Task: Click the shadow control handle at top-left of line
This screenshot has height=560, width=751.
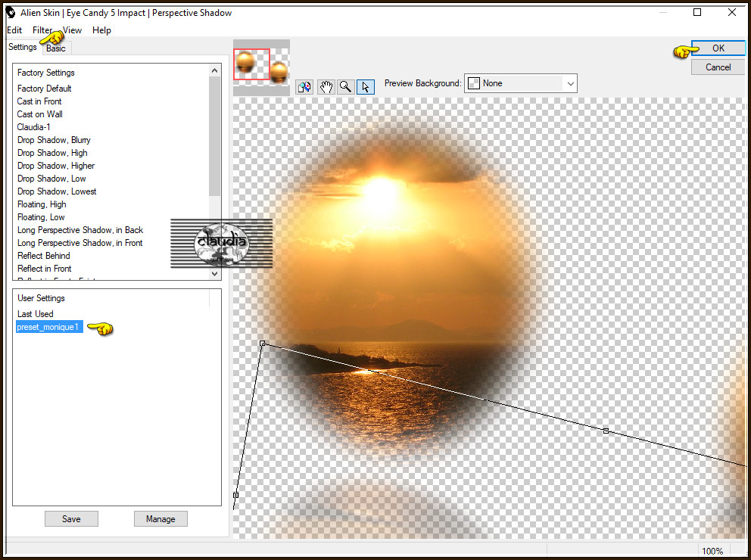Action: click(263, 343)
